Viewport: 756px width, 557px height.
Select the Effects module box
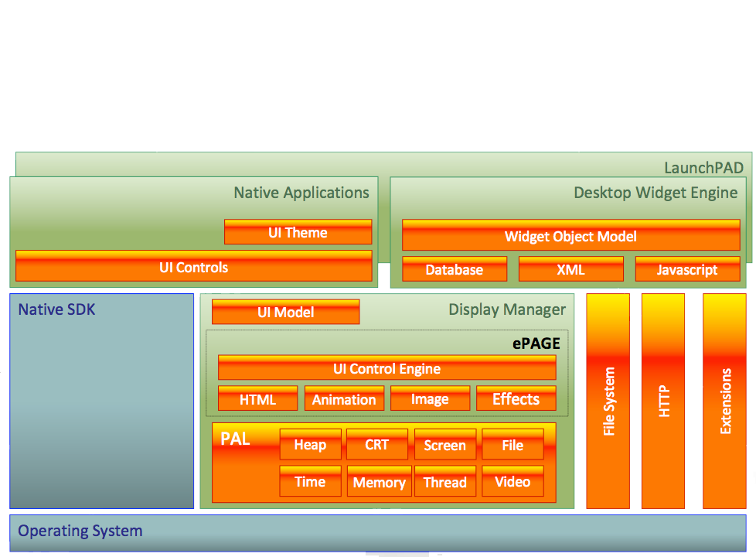coord(516,398)
